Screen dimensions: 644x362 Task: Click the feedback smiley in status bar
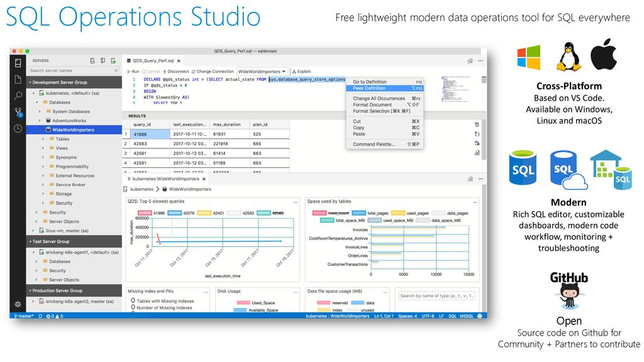(x=480, y=316)
